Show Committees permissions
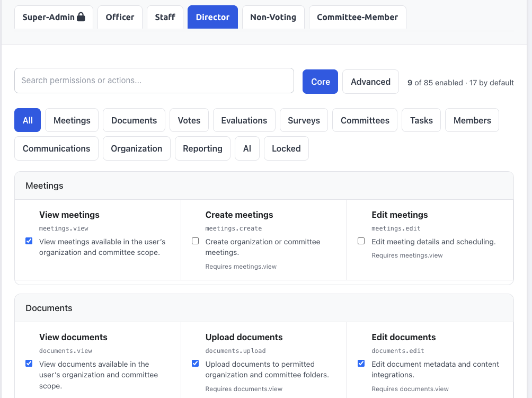The image size is (532, 398). point(365,120)
